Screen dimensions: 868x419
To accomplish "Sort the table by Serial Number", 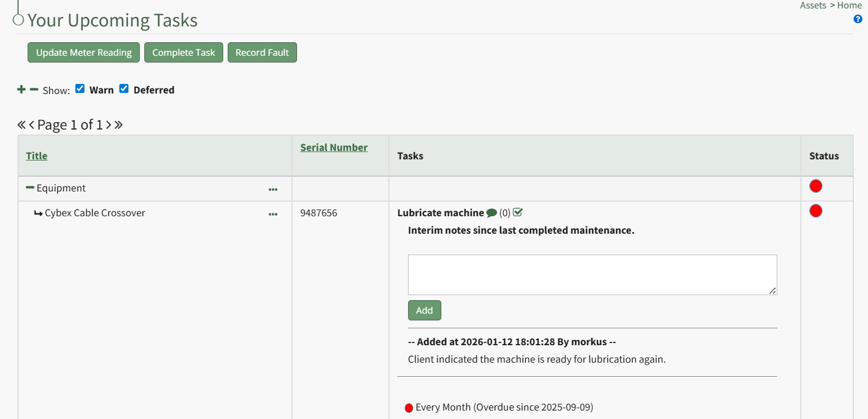I will [334, 148].
